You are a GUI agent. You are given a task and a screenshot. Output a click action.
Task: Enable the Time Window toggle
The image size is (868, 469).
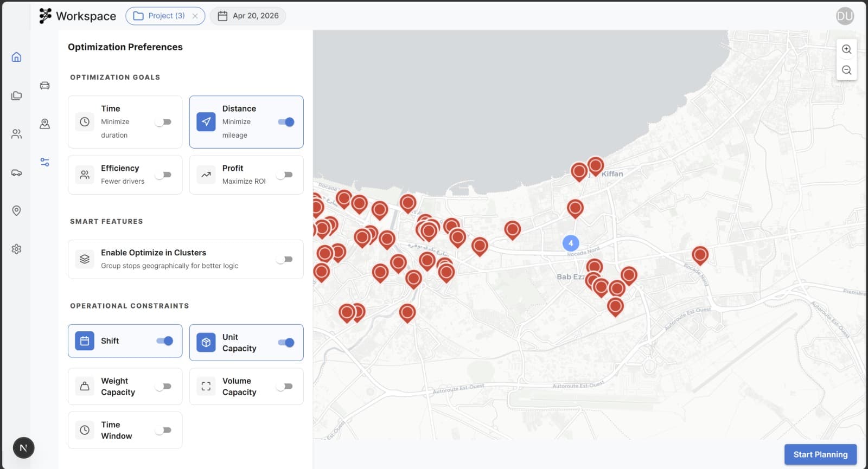163,430
